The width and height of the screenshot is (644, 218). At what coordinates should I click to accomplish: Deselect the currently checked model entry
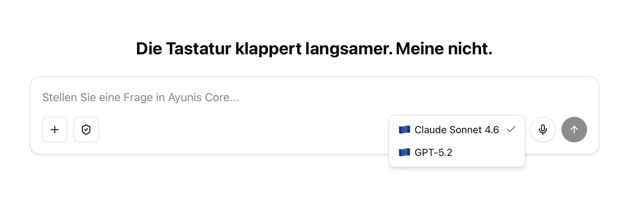coord(456,130)
